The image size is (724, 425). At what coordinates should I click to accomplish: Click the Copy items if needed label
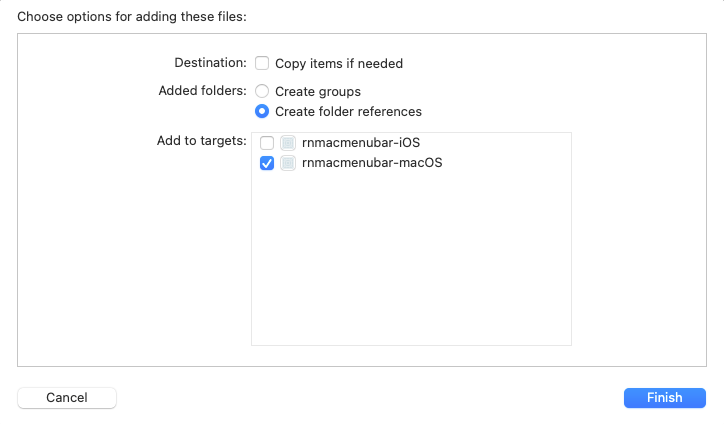point(339,63)
